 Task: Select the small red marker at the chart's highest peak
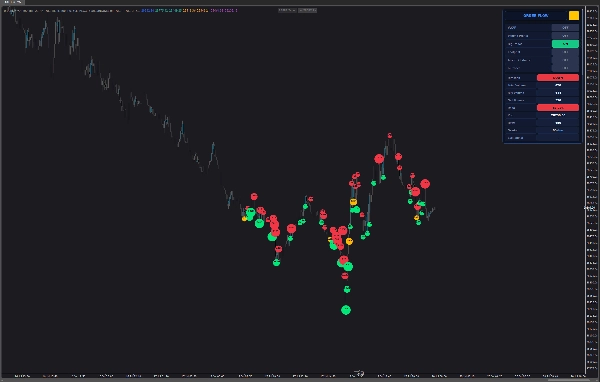390,135
